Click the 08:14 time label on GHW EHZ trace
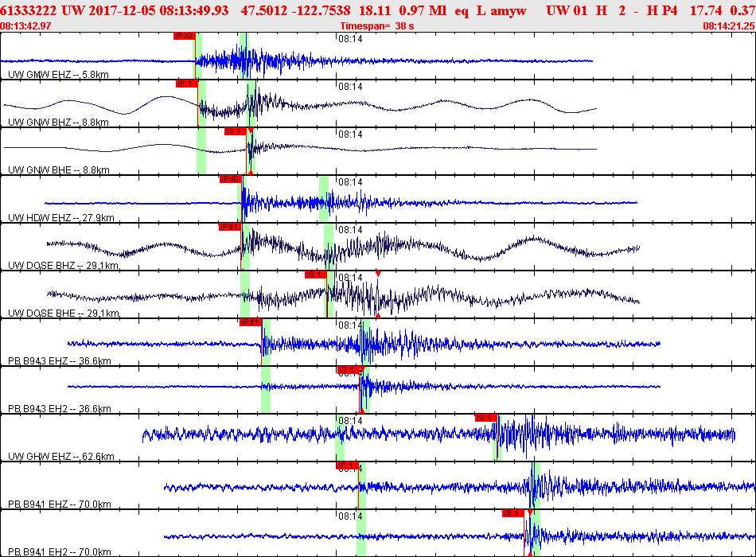Screen dimensions: 756x557 point(350,420)
